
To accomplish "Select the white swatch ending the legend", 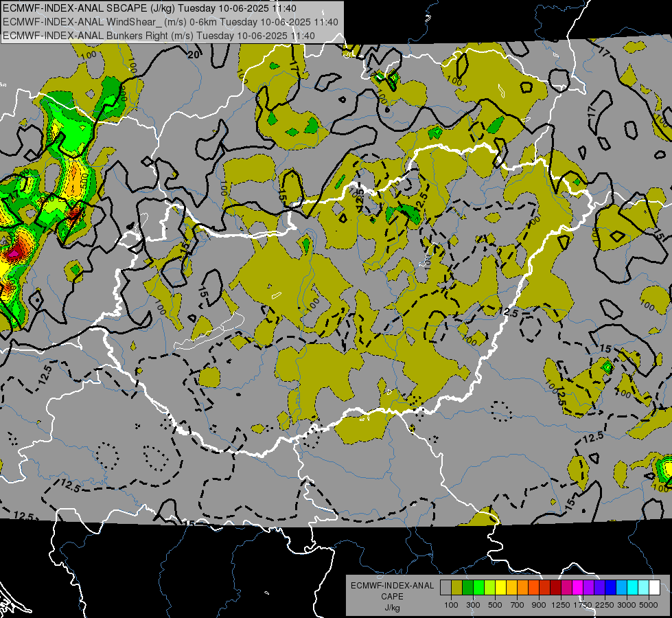I will 655,587.
